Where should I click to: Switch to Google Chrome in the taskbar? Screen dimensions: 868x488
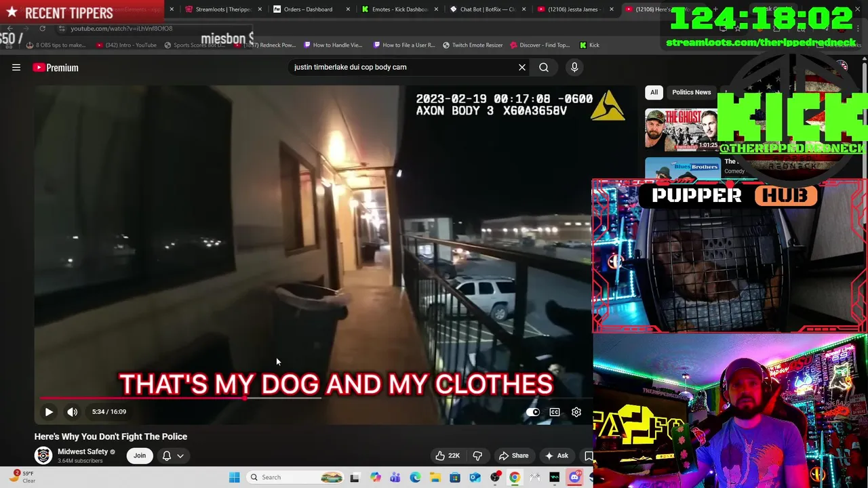tap(515, 477)
